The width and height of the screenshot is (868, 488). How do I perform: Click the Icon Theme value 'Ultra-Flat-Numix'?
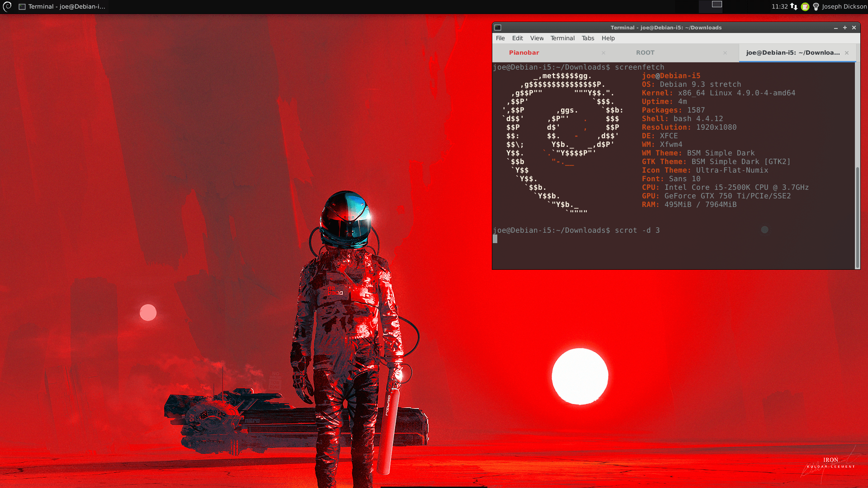click(732, 170)
